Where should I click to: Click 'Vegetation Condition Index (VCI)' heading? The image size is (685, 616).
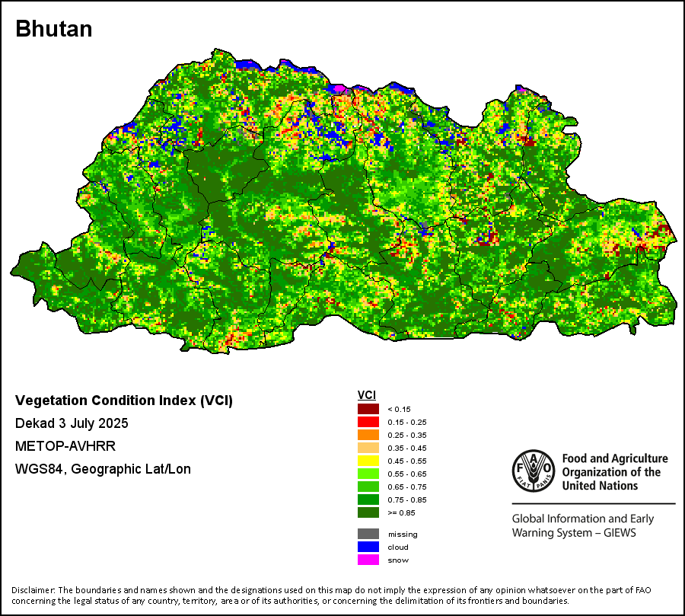click(x=124, y=401)
